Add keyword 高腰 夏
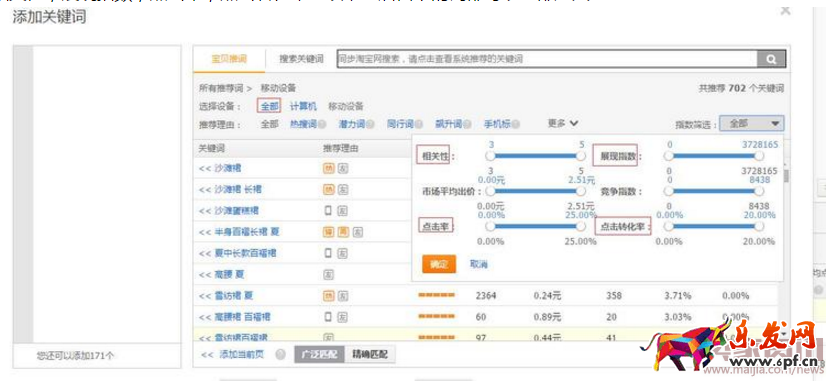Screen dimensions: 828x382 pyautogui.click(x=222, y=275)
